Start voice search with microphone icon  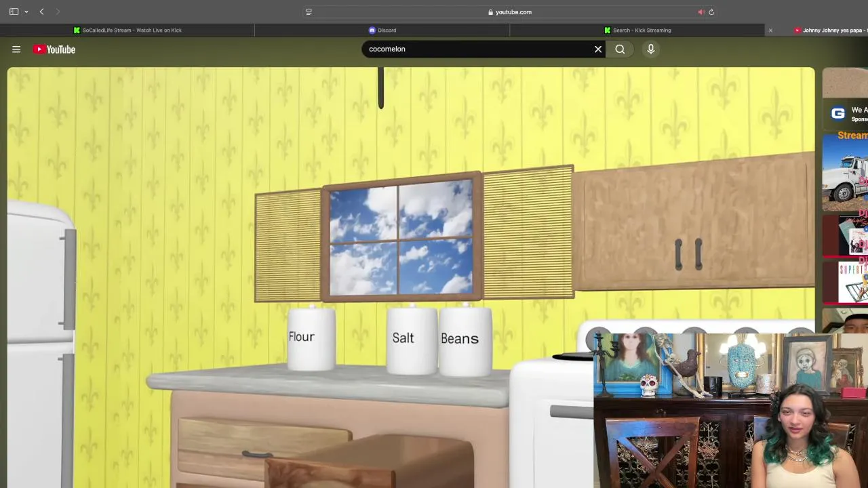650,49
